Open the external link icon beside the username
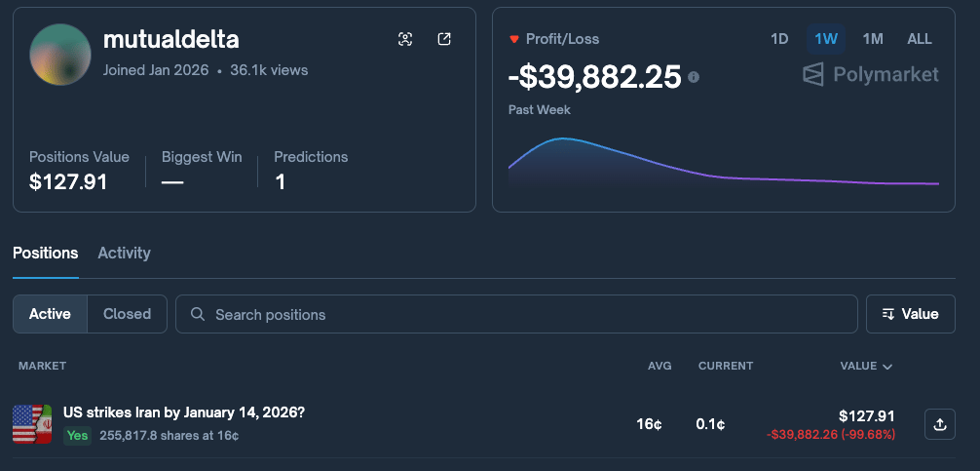This screenshot has width=980, height=471. click(x=444, y=39)
